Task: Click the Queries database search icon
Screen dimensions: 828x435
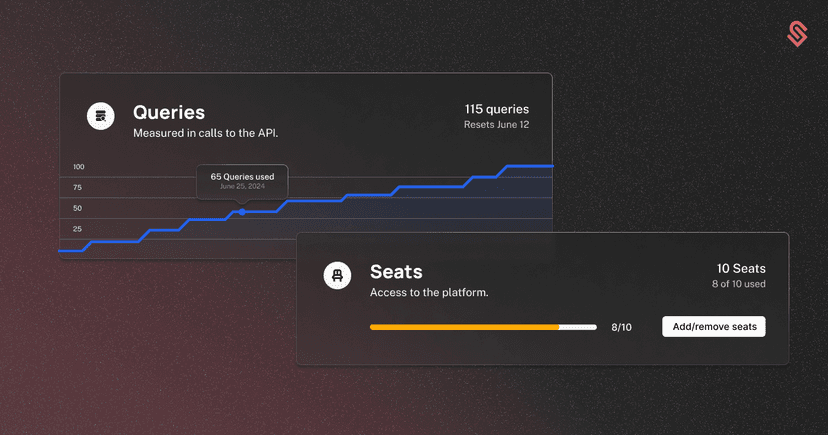Action: (100, 116)
